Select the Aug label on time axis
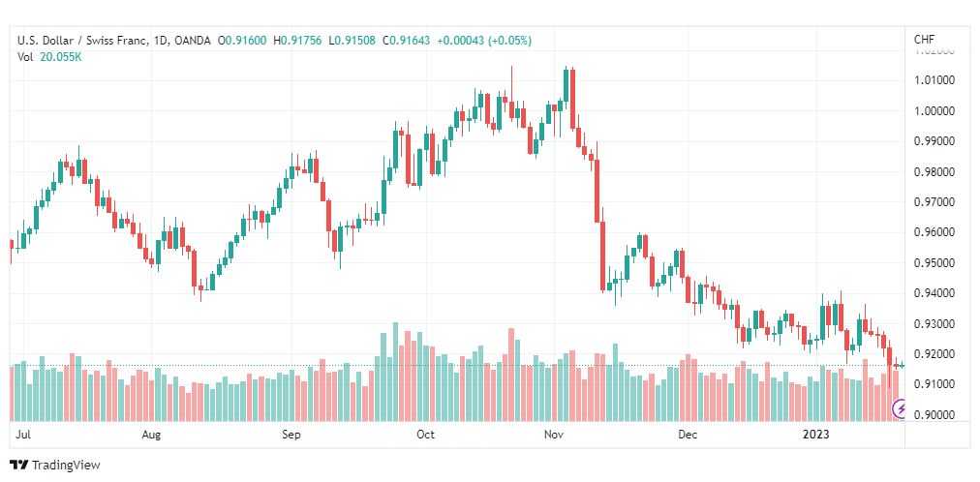The image size is (980, 482). click(x=151, y=434)
